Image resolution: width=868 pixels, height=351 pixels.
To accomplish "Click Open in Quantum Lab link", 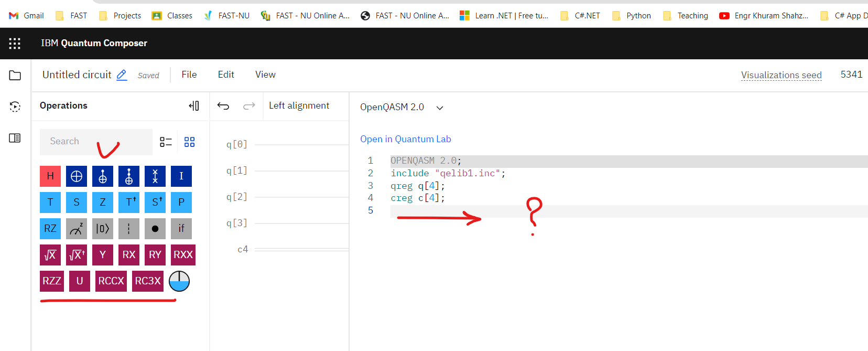I will [406, 139].
